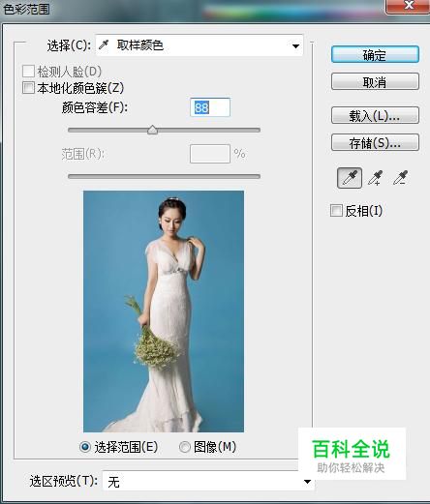This screenshot has height=504, width=430.
Task: Select the Subtract from Sample eyedropper
Action: [400, 178]
